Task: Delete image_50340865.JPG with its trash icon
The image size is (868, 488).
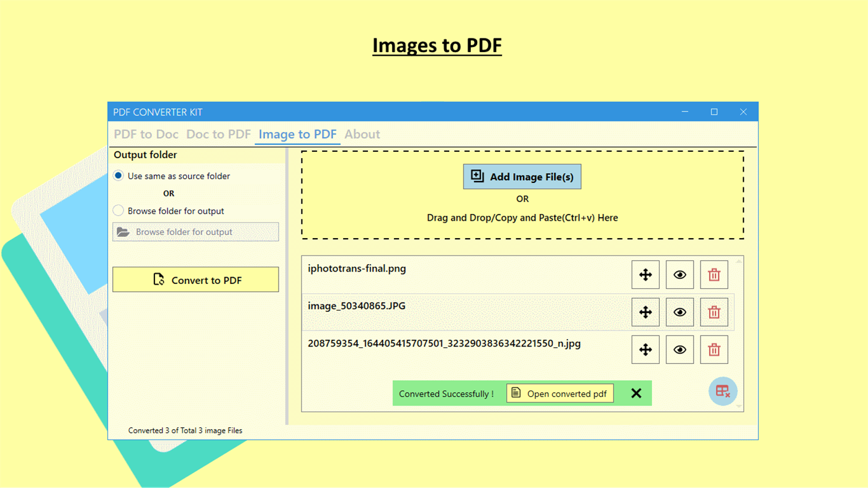Action: point(714,312)
